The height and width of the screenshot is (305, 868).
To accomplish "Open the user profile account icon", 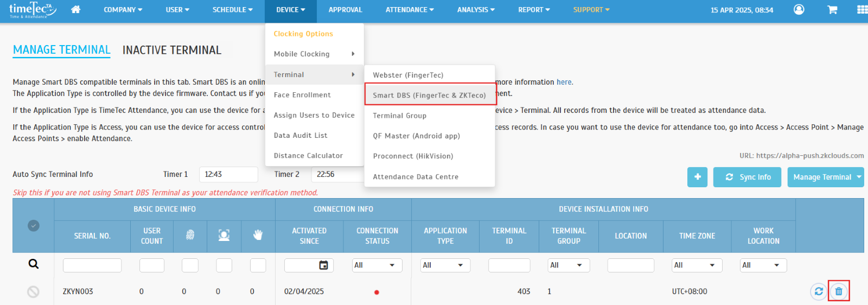I will tap(799, 10).
